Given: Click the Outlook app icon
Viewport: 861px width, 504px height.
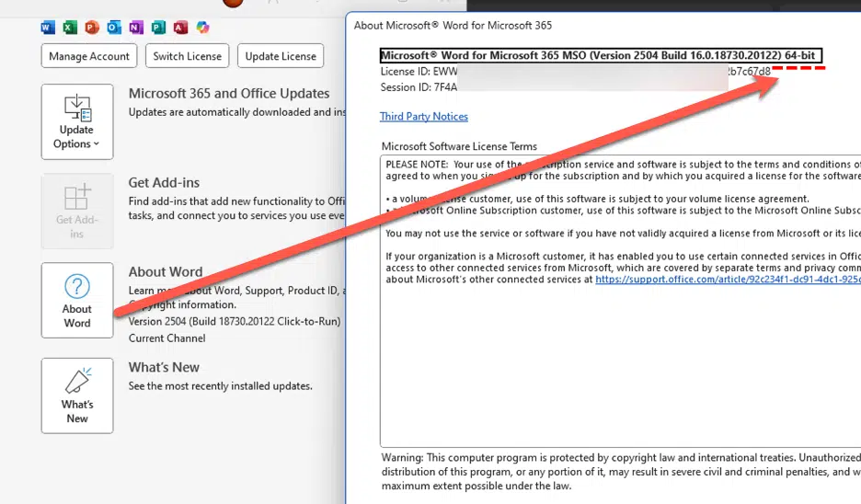Looking at the screenshot, I should pos(114,27).
